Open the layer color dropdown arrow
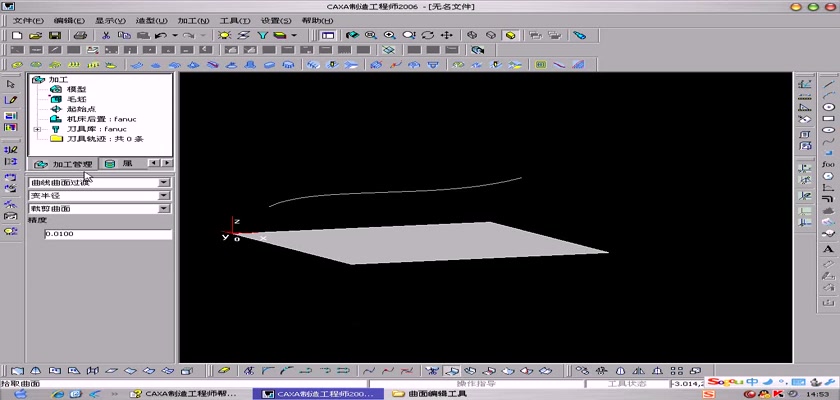 click(x=294, y=35)
